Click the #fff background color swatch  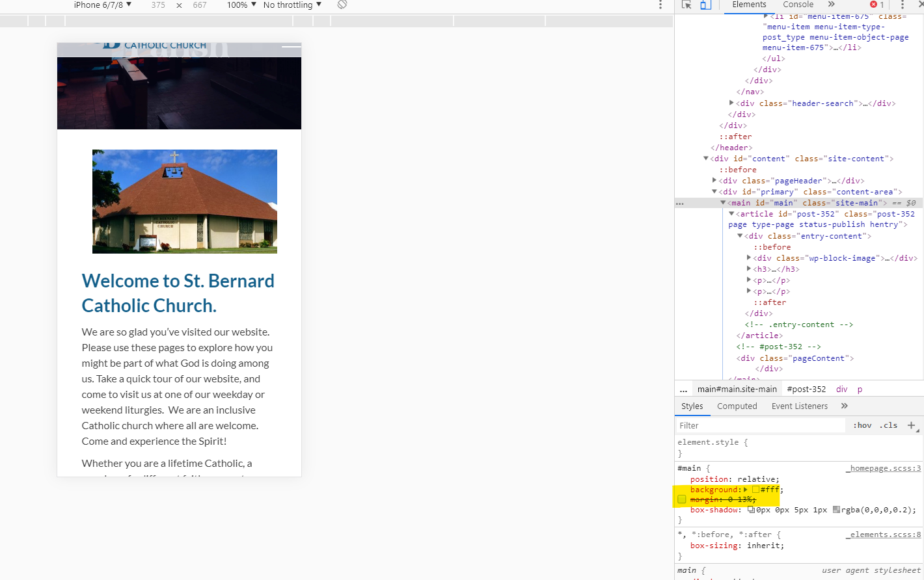[x=756, y=490]
